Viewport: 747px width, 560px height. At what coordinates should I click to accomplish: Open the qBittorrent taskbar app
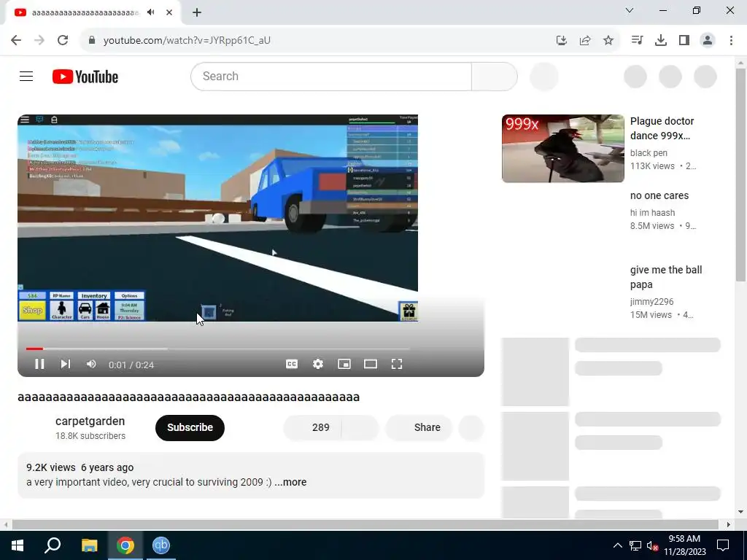coord(161,545)
